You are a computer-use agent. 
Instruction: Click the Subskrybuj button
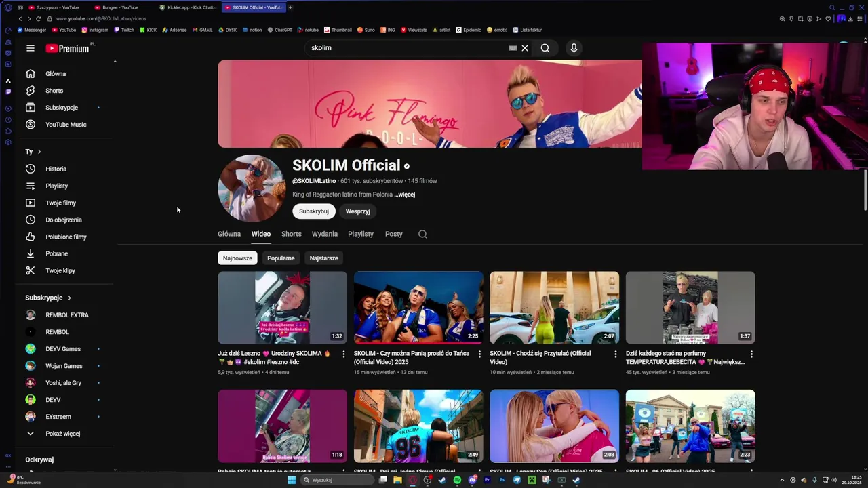click(314, 211)
